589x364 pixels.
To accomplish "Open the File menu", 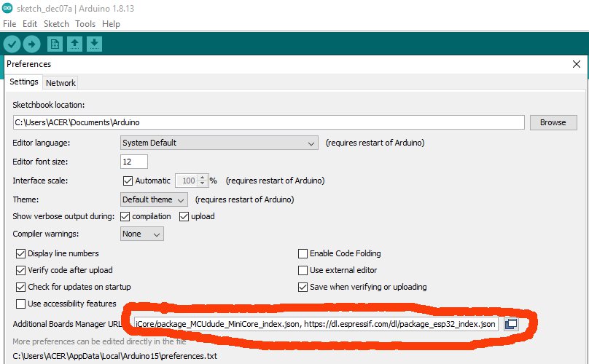I will pos(9,24).
